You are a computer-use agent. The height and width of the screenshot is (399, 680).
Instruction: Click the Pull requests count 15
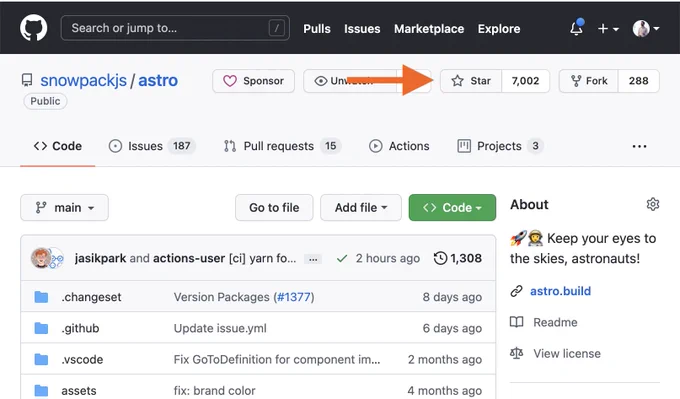330,146
